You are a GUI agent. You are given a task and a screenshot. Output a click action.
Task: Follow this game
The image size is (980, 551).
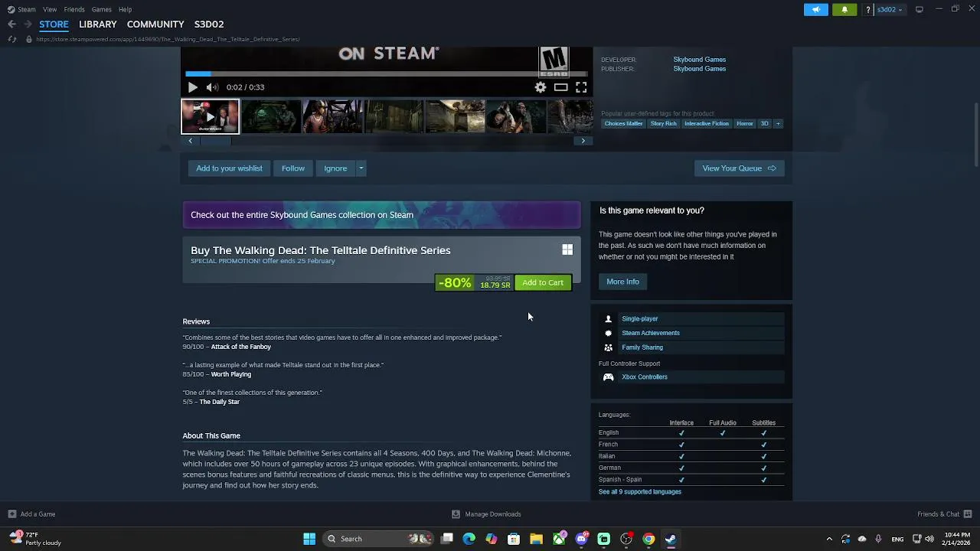293,168
